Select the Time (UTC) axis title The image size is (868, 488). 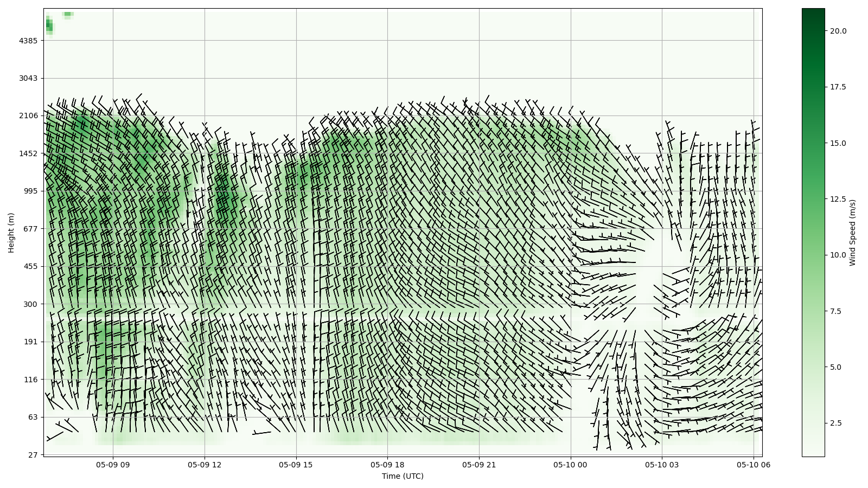coord(403,476)
